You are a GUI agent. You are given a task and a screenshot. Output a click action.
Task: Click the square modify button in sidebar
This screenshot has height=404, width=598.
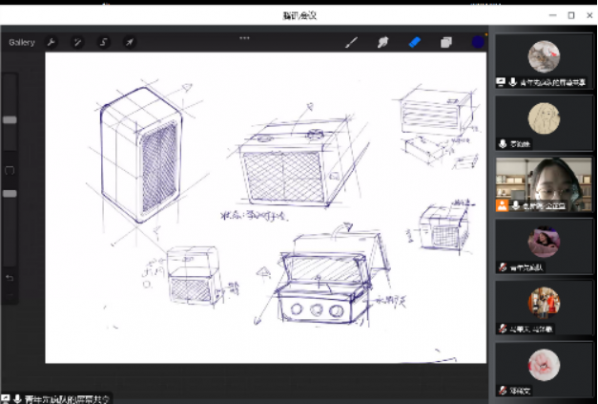pyautogui.click(x=10, y=170)
